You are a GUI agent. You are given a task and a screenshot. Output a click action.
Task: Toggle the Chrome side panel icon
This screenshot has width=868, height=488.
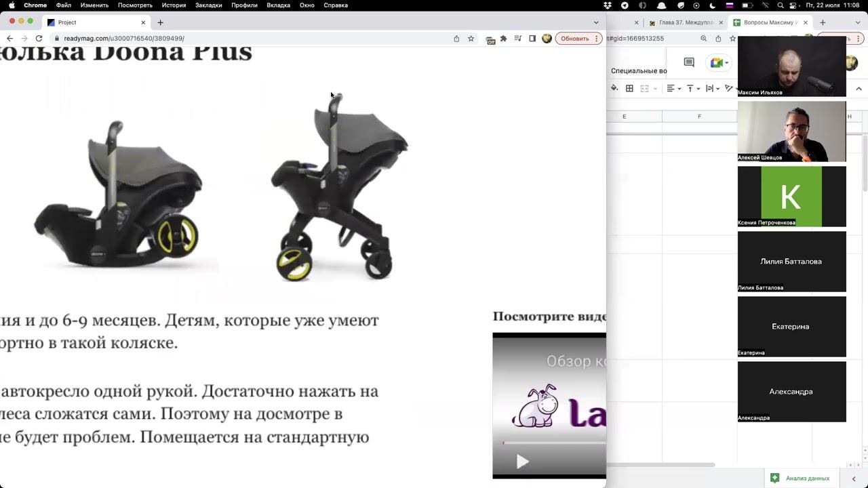[x=532, y=39]
